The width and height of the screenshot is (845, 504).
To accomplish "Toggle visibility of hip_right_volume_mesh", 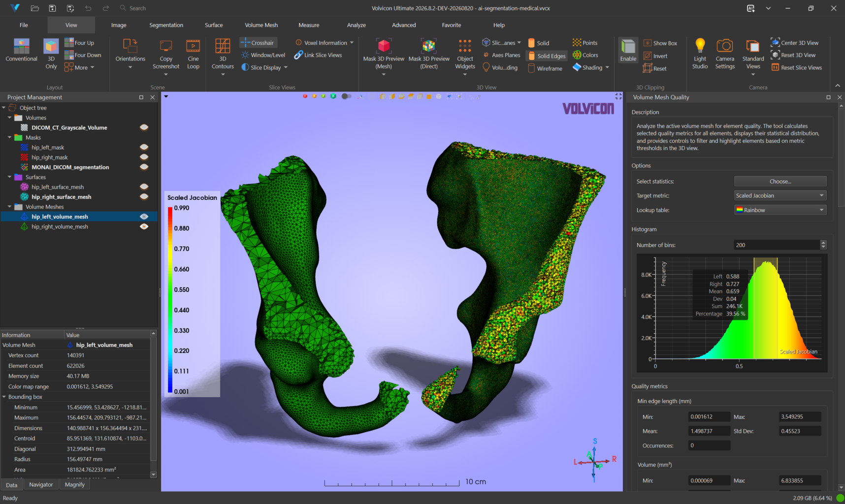I will pyautogui.click(x=144, y=226).
